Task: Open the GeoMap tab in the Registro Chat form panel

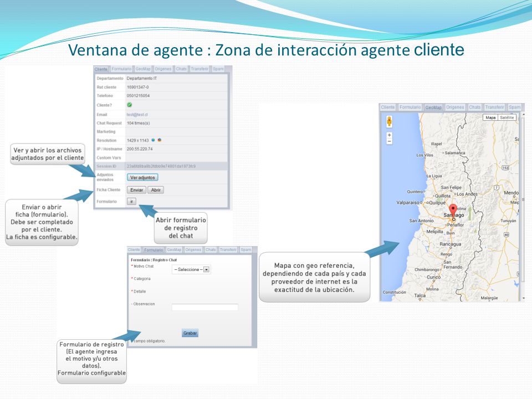Action: pyautogui.click(x=174, y=250)
